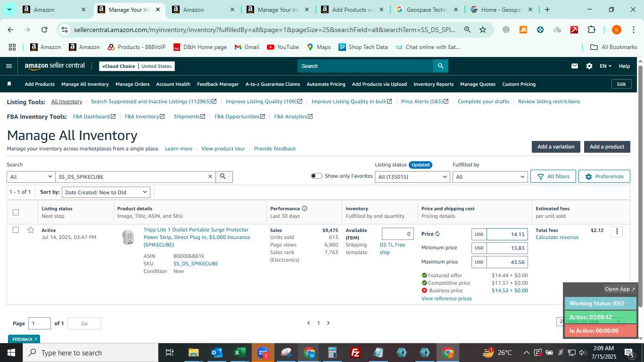Image resolution: width=644 pixels, height=362 pixels.
Task: Open the SS_DS_SPIKECUBE SKU link
Action: 196,263
